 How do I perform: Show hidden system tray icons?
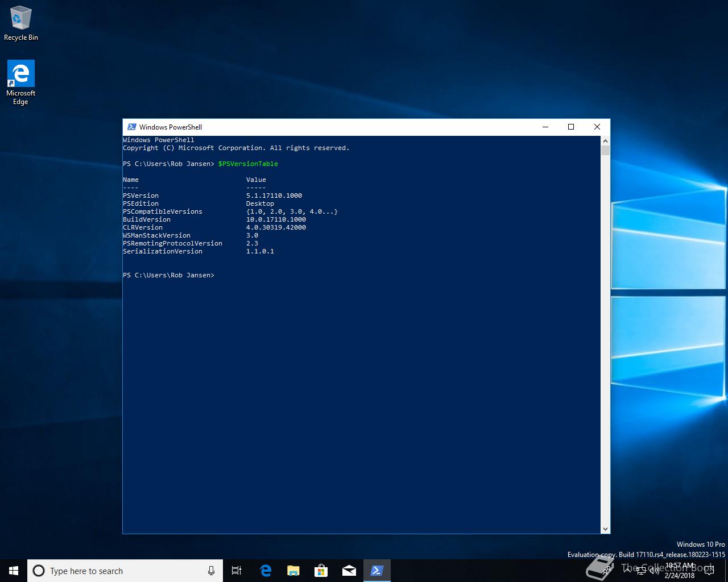(627, 571)
